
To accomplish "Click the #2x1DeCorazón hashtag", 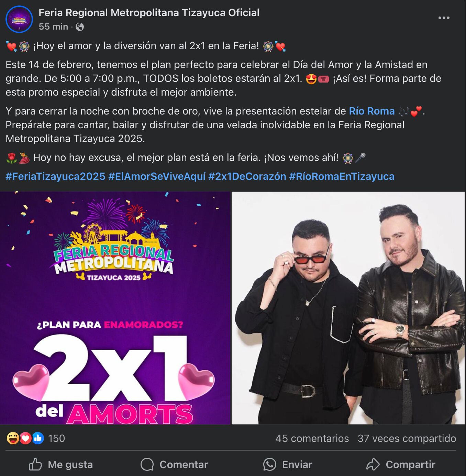I will tap(247, 176).
